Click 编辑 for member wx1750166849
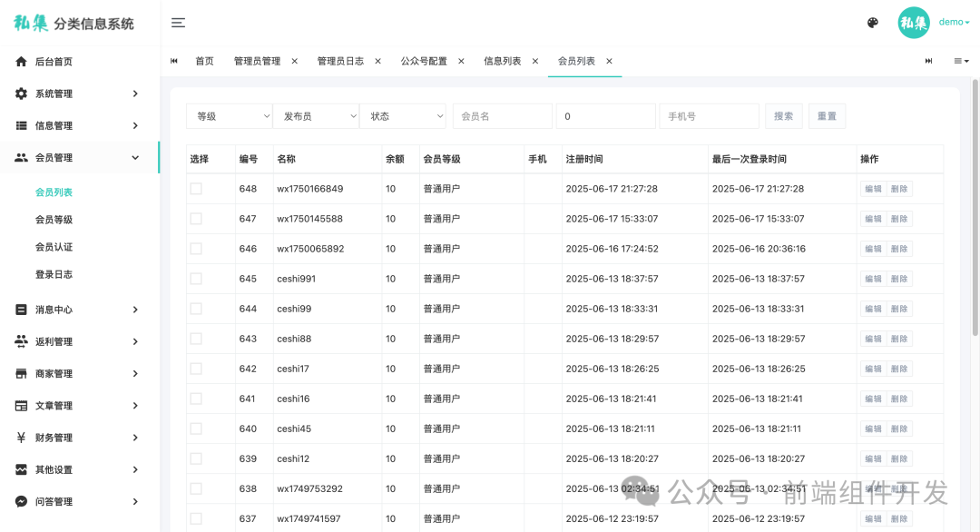The image size is (980, 532). click(x=872, y=189)
